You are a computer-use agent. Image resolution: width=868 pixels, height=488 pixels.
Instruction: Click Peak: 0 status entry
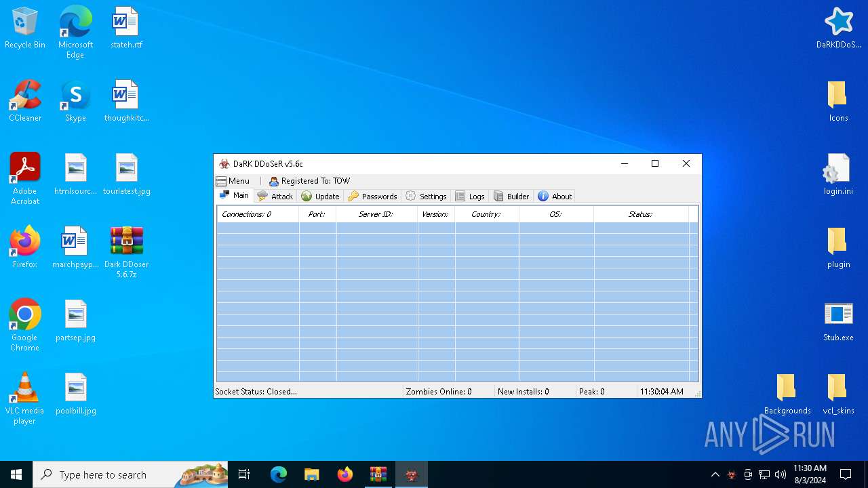[x=592, y=391]
